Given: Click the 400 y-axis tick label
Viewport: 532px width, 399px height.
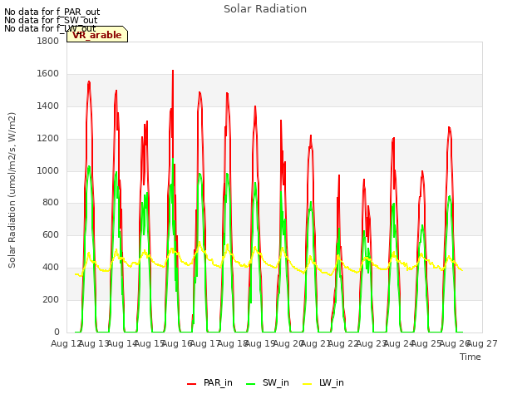Looking at the screenshot, I should tap(51, 268).
